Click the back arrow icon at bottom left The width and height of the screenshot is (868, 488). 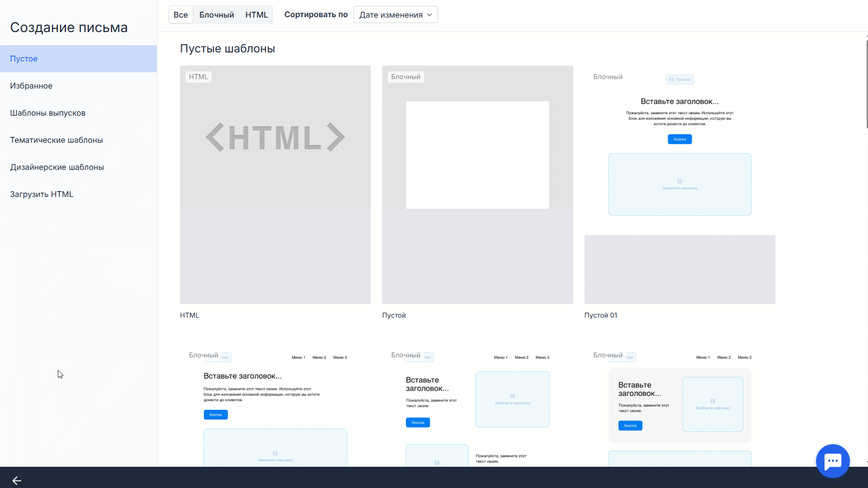click(17, 481)
